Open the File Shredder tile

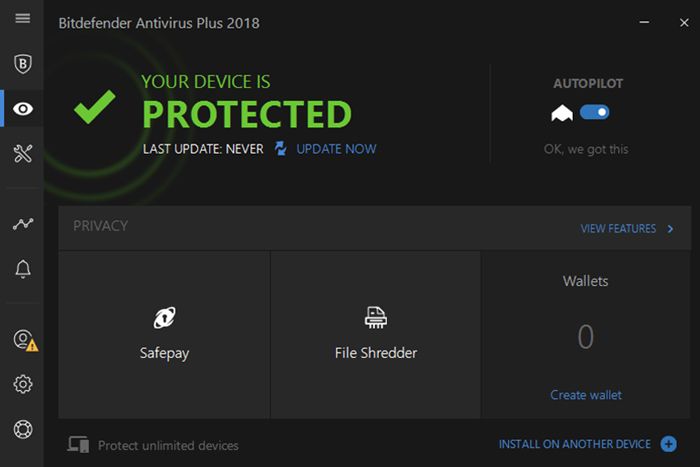point(375,334)
